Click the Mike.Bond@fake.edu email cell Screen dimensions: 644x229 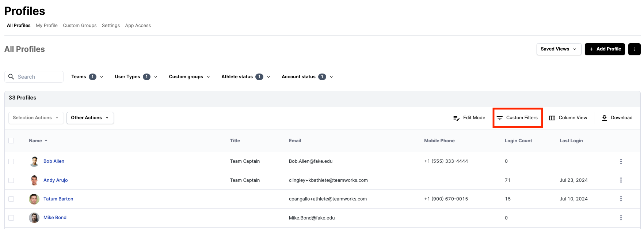312,218
